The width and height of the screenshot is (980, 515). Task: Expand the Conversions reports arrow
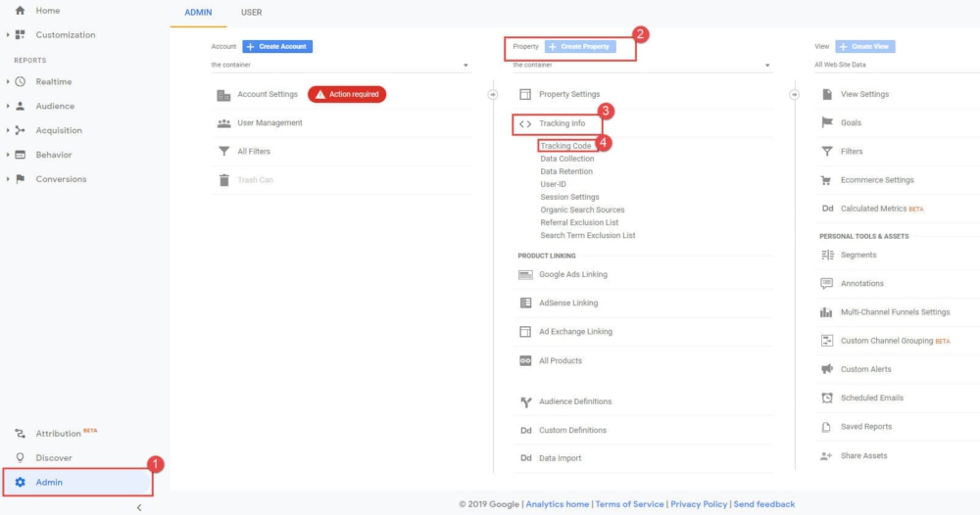coord(8,179)
